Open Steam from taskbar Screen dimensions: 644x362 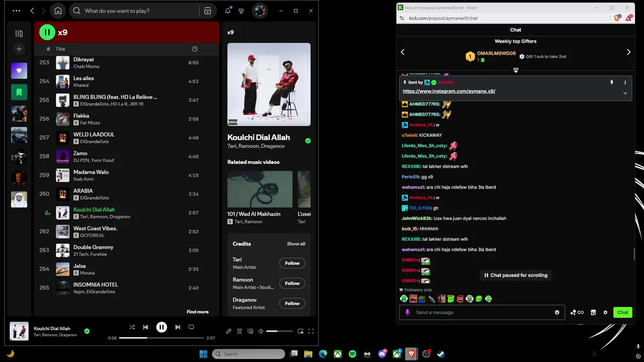(441, 354)
